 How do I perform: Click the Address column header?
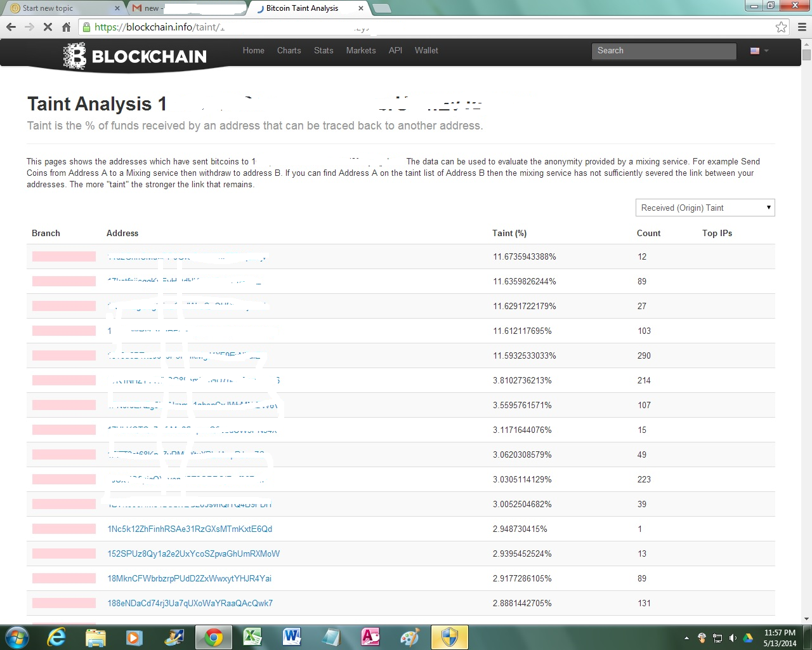click(122, 233)
